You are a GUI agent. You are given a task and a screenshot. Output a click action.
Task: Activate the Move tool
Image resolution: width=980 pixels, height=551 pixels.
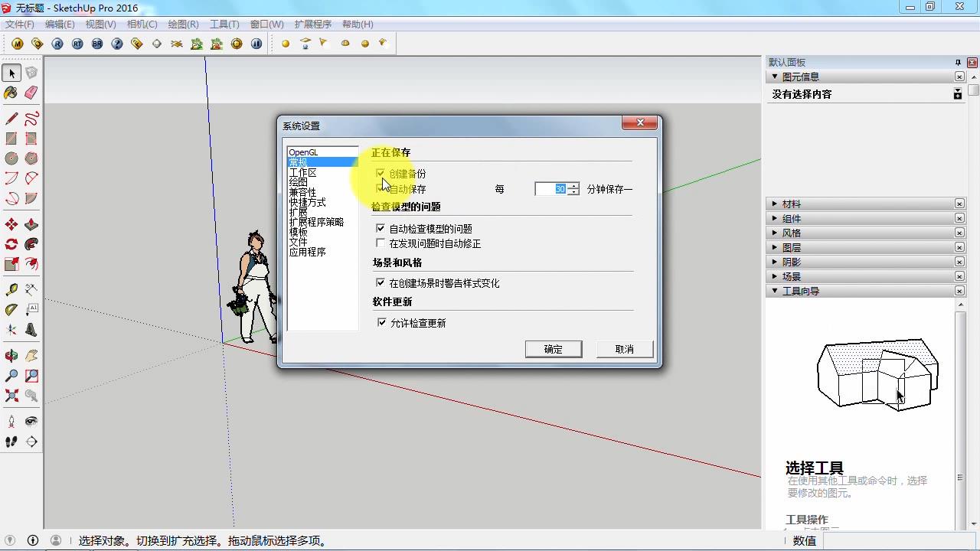pos(11,224)
